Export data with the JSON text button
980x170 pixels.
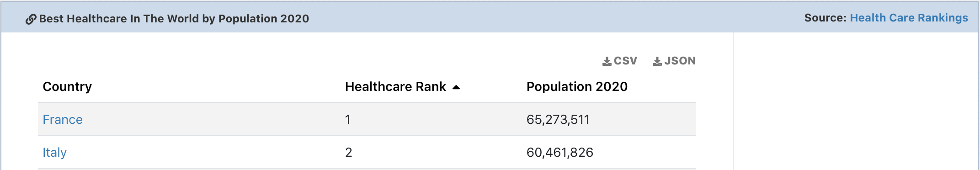680,61
